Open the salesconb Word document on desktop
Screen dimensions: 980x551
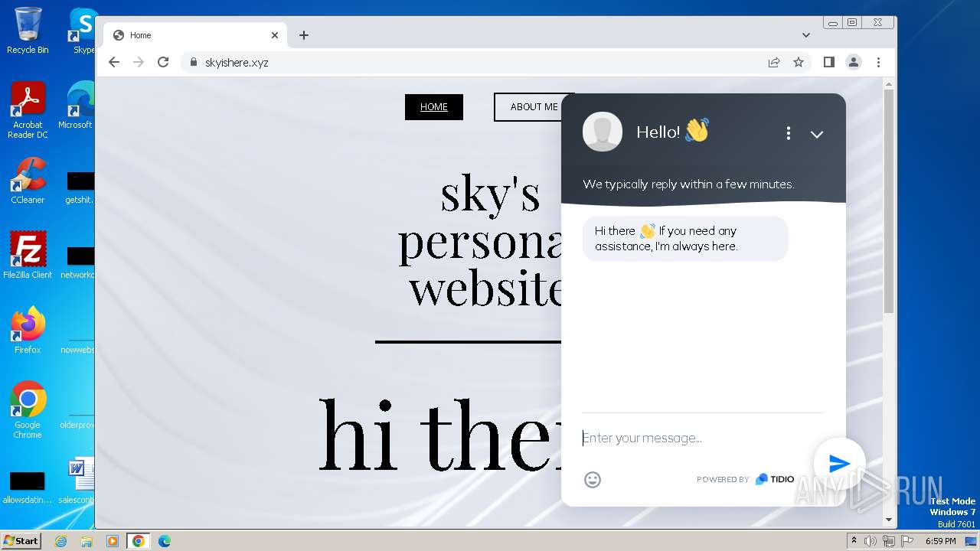click(77, 481)
